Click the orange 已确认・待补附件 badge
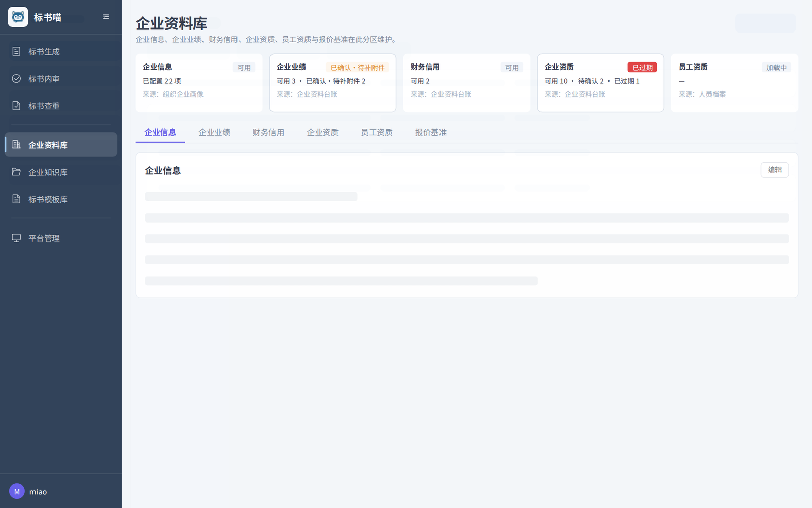This screenshot has width=812, height=508. [x=358, y=67]
